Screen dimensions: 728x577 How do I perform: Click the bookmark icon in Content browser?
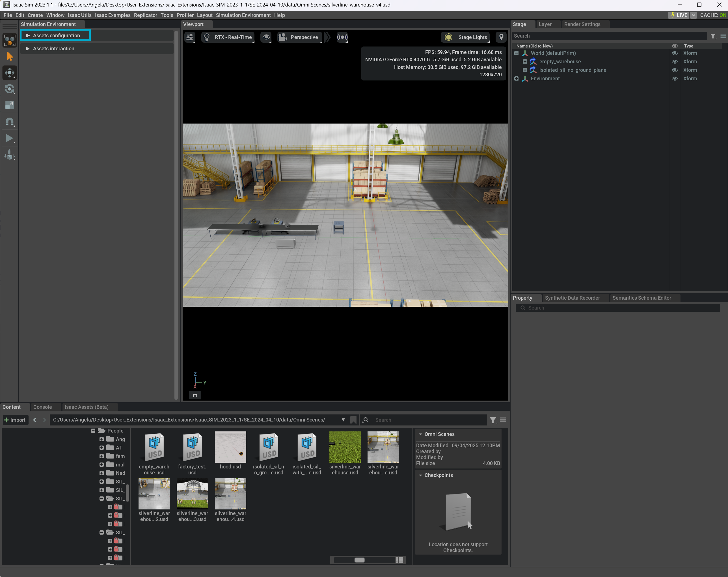pos(353,420)
